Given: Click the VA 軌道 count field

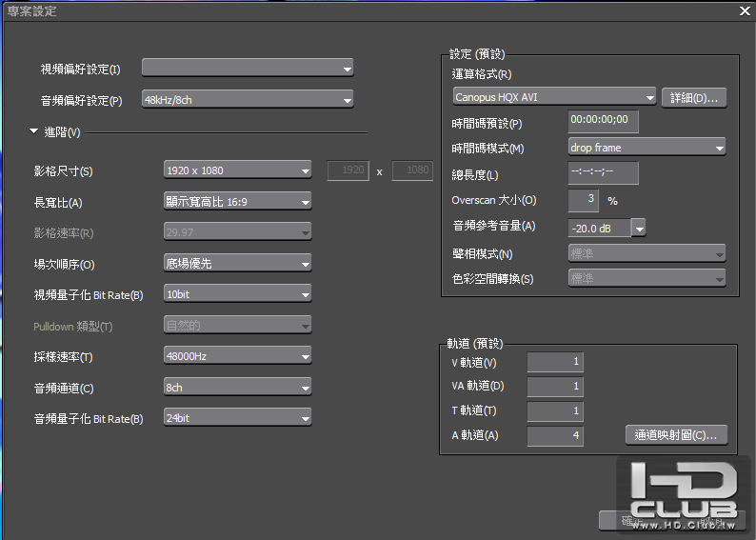Looking at the screenshot, I should [555, 387].
